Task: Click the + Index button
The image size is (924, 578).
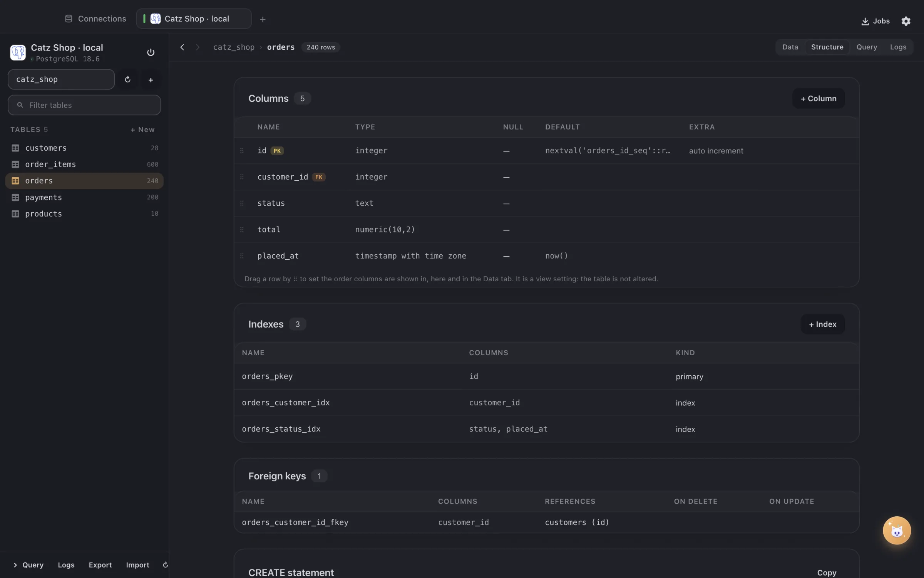Action: pos(823,324)
